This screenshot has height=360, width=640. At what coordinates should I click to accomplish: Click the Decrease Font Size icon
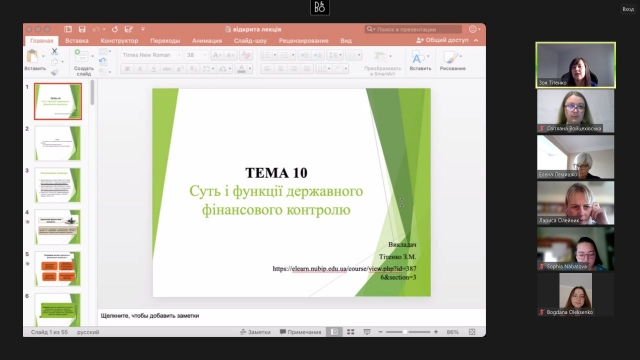230,55
